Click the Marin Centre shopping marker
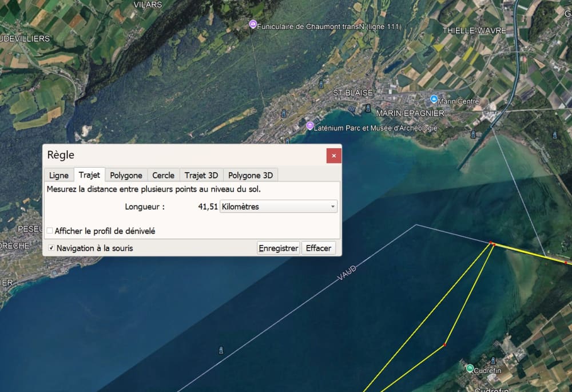The image size is (572, 392). pos(434,99)
